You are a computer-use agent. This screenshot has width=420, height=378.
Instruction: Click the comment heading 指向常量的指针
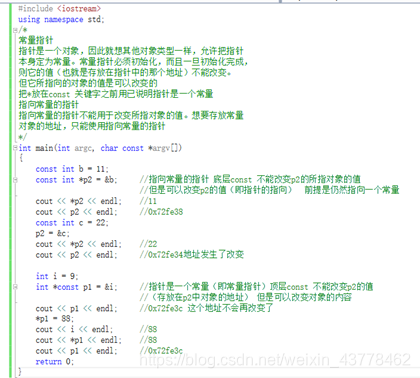point(49,105)
